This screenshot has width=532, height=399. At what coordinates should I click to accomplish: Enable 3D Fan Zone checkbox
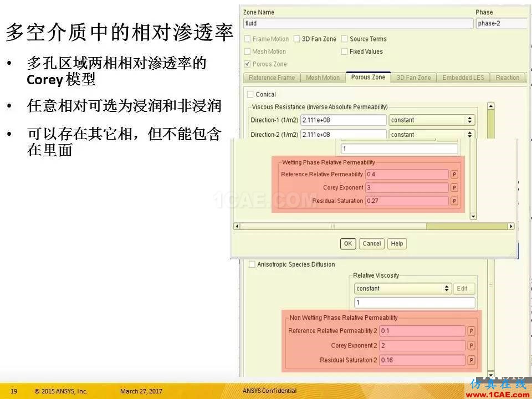[296, 39]
